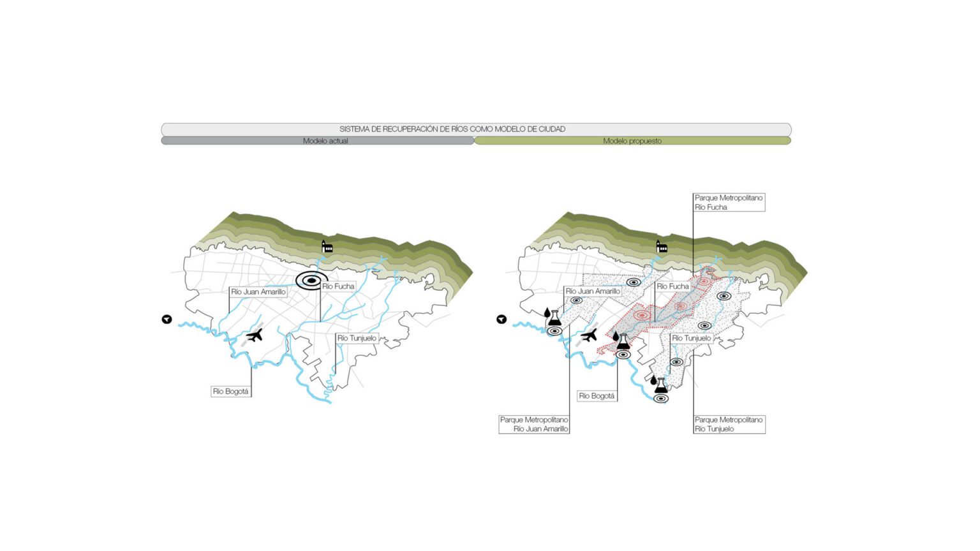Viewport: 980px width, 551px height.
Task: Click the church icon on the right map
Action: coord(662,247)
